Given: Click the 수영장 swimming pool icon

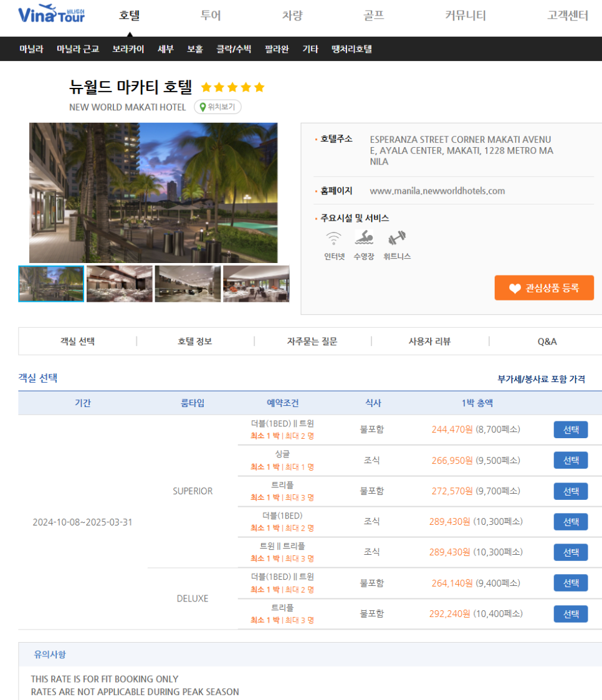Looking at the screenshot, I should [364, 237].
